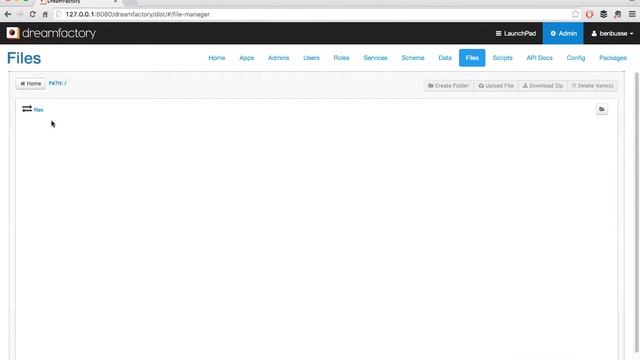
Task: Open the Services tab
Action: coord(375,58)
